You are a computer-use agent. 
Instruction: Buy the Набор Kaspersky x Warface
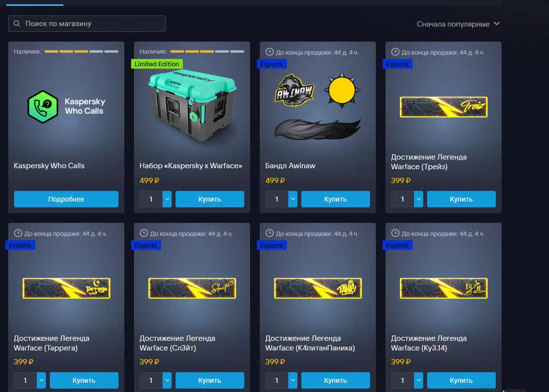[x=210, y=199]
